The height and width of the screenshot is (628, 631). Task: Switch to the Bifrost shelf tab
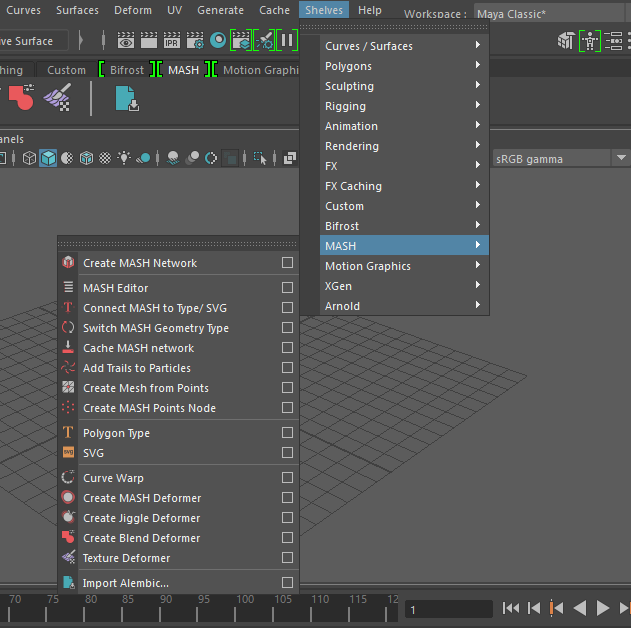[126, 70]
